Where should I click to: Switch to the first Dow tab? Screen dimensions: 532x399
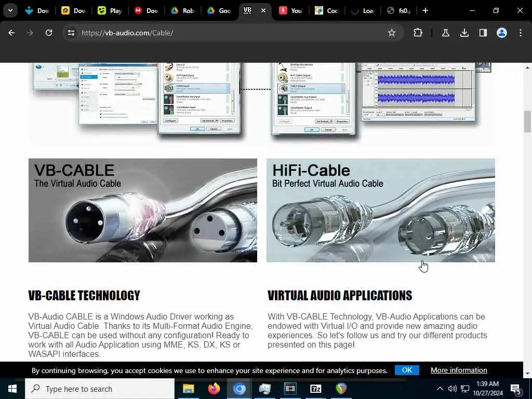[37, 10]
